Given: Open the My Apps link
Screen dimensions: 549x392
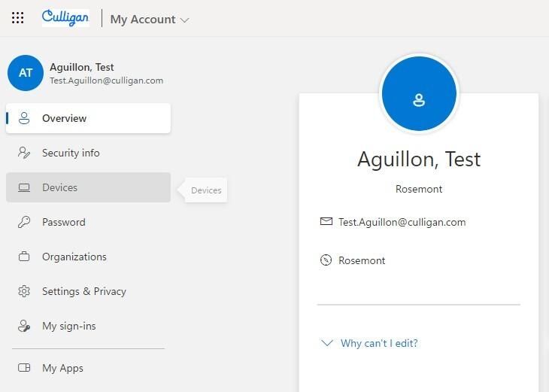Looking at the screenshot, I should [62, 368].
